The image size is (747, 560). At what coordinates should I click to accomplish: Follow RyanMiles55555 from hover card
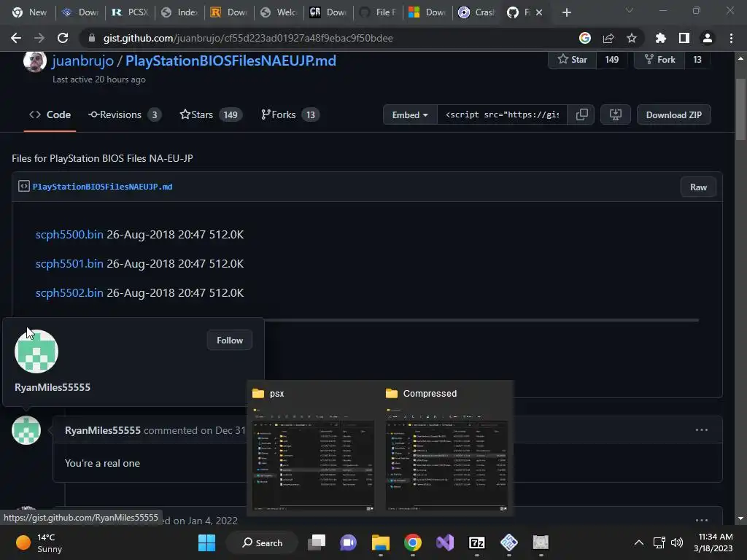point(230,341)
